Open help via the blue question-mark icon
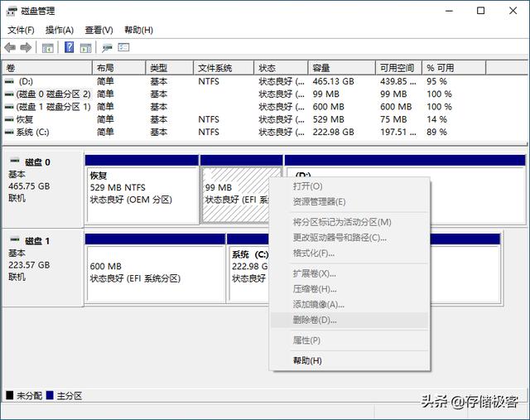Viewport: 530px width, 420px height. [x=69, y=47]
